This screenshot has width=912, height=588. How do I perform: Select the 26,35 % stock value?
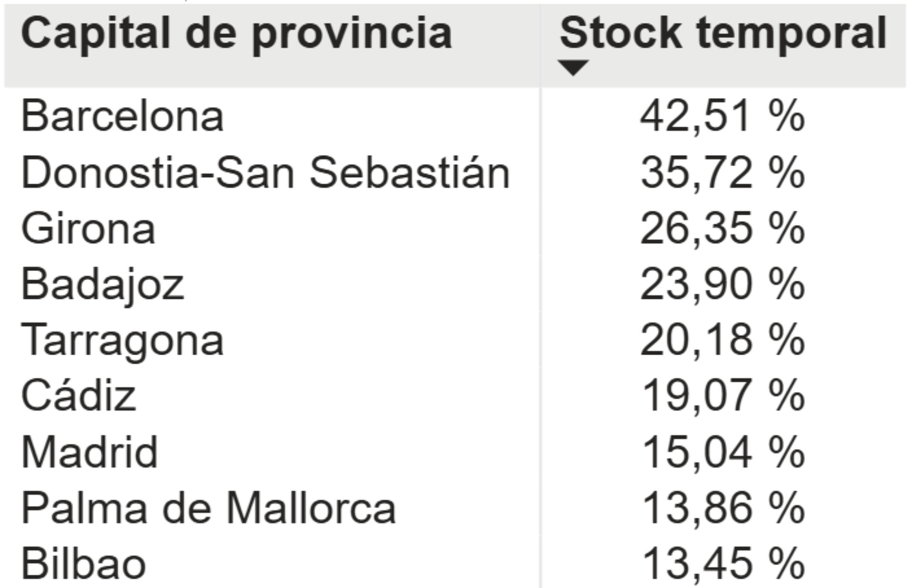[x=722, y=229]
